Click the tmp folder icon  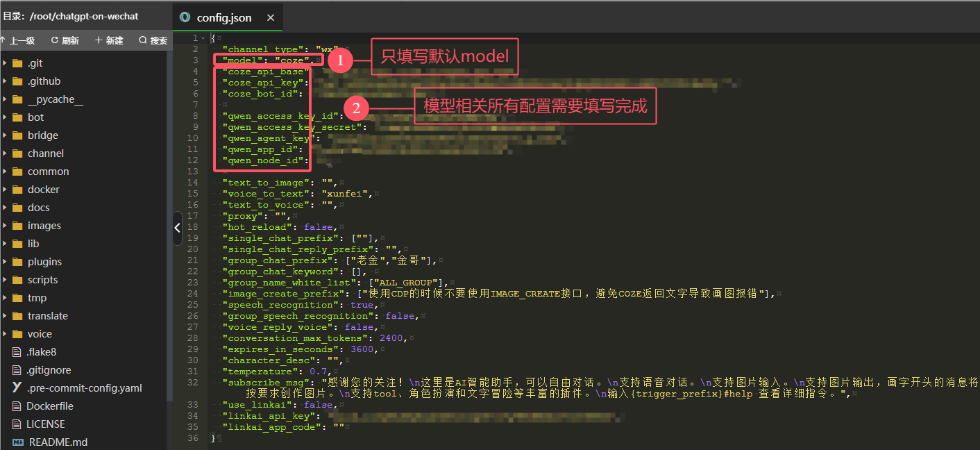pyautogui.click(x=17, y=298)
